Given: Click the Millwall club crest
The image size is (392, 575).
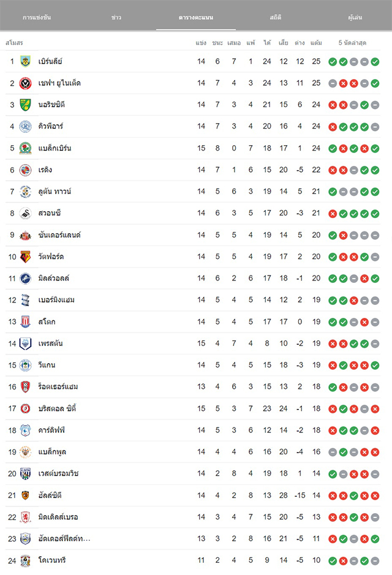Looking at the screenshot, I should pos(25,279).
